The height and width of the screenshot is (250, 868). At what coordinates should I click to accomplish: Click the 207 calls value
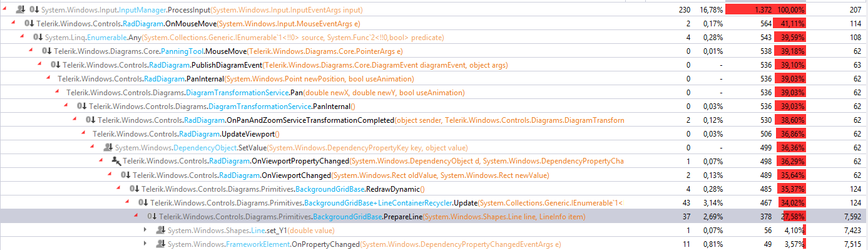pos(856,9)
